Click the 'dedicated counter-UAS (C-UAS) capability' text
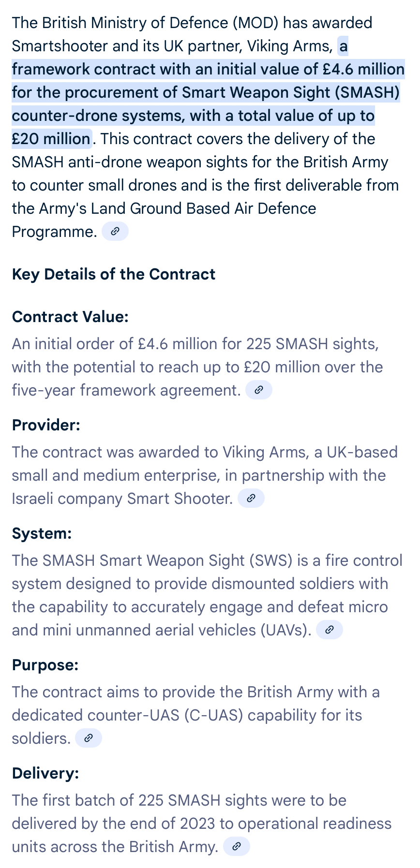The width and height of the screenshot is (420, 868). point(187,715)
